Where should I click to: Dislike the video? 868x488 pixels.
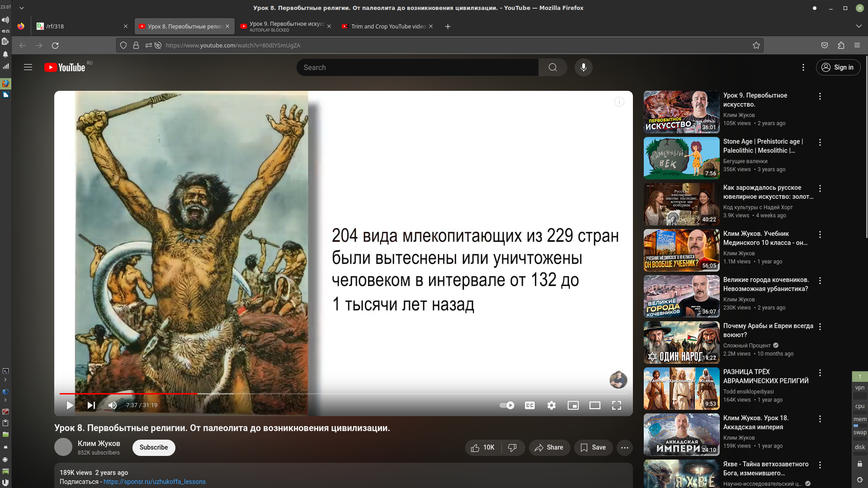(x=513, y=447)
